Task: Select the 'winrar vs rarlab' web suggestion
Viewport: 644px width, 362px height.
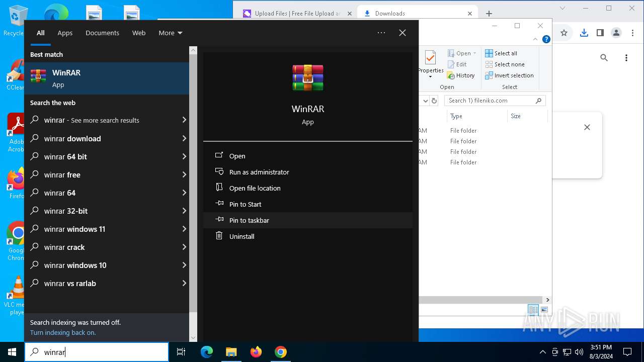Action: pos(107,283)
